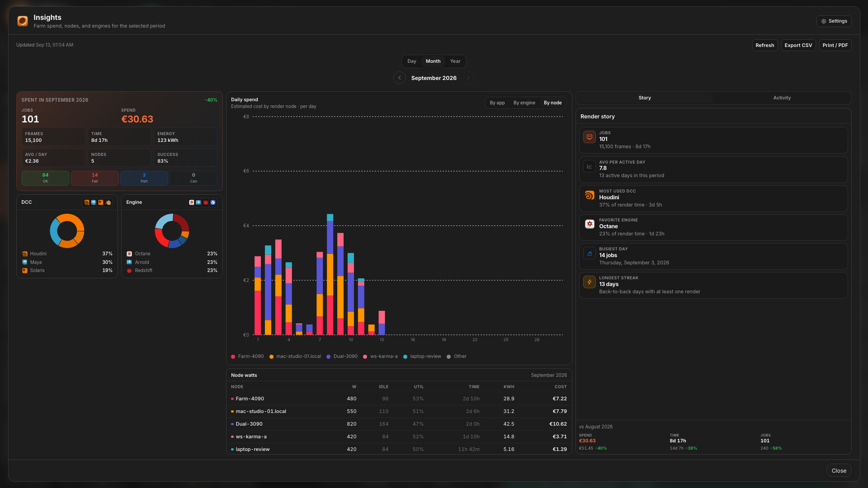Click the V-Ray icon in Engine header

(213, 202)
